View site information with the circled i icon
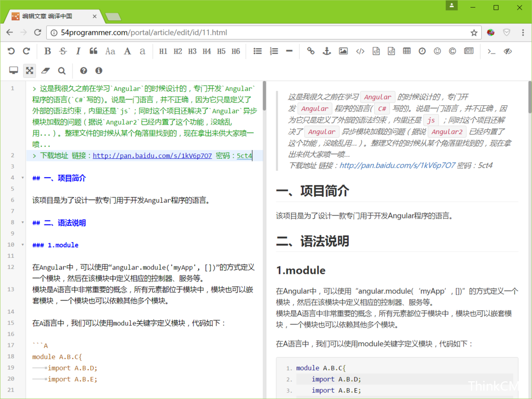Image resolution: width=532 pixels, height=399 pixels. click(54, 32)
